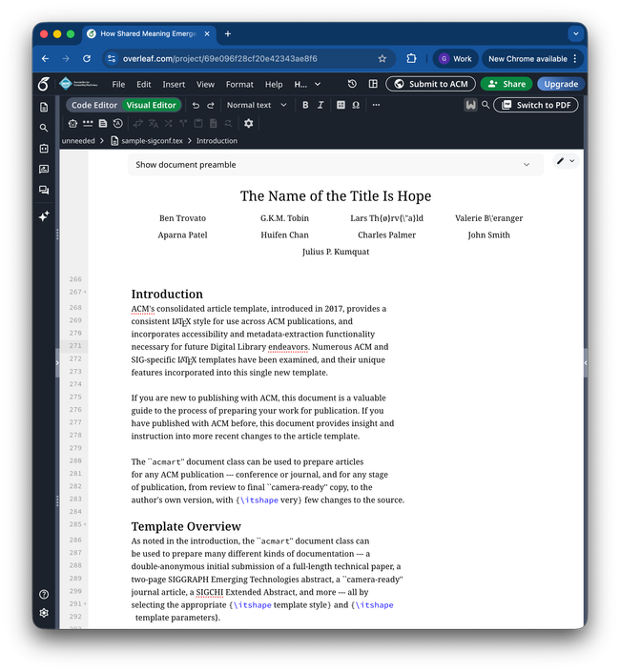This screenshot has width=620, height=672.
Task: Open the file tree panel icon
Action: tap(44, 107)
